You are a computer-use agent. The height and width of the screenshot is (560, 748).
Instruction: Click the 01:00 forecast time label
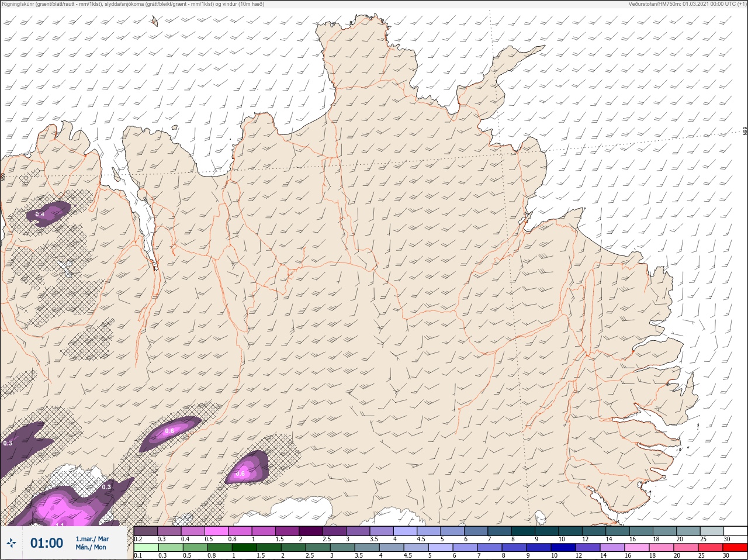(x=47, y=543)
